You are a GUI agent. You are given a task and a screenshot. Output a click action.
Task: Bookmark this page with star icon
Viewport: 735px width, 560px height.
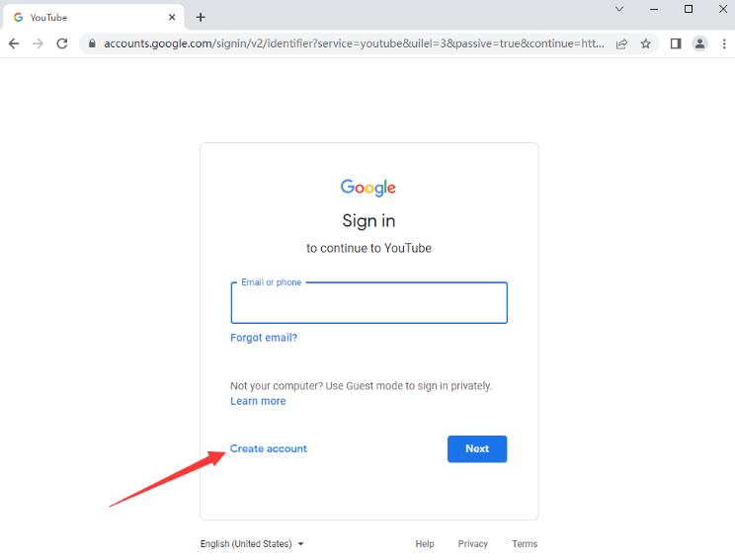coord(646,43)
